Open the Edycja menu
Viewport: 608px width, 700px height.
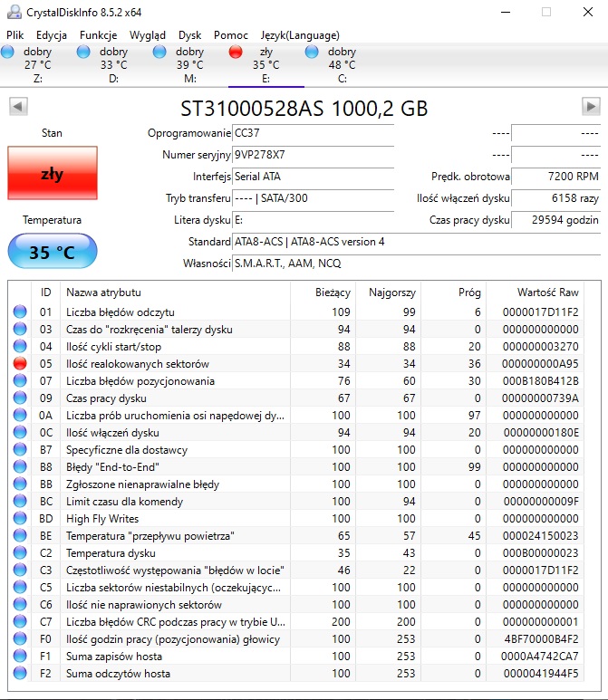click(x=52, y=35)
